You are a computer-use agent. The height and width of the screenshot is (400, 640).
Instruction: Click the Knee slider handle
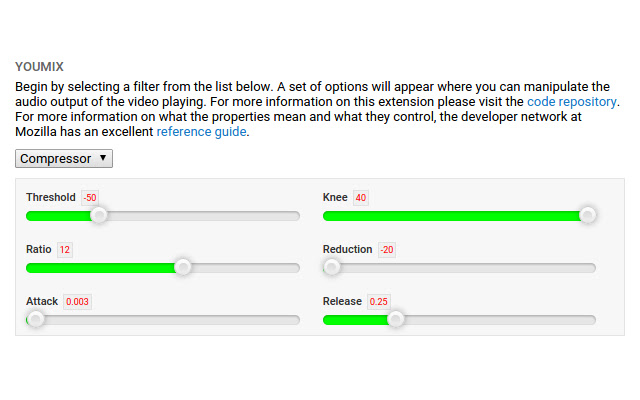coord(587,215)
